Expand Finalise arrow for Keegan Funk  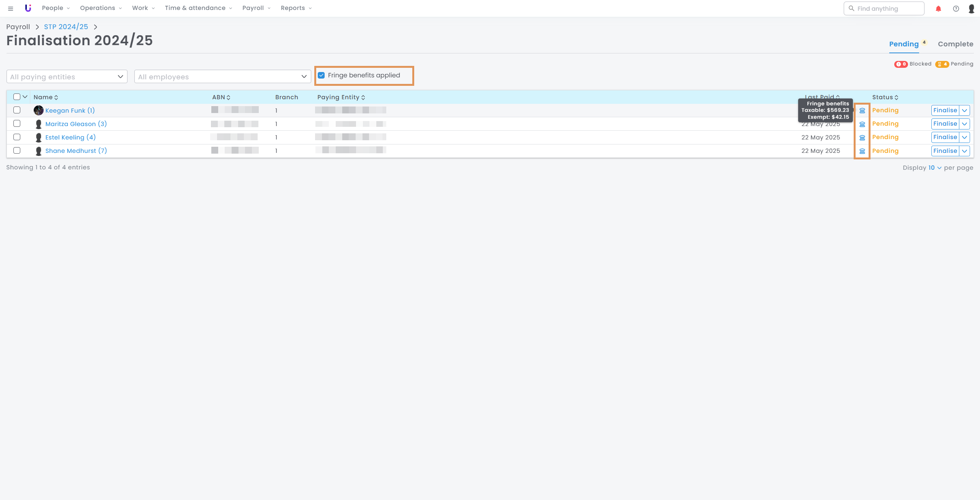965,110
